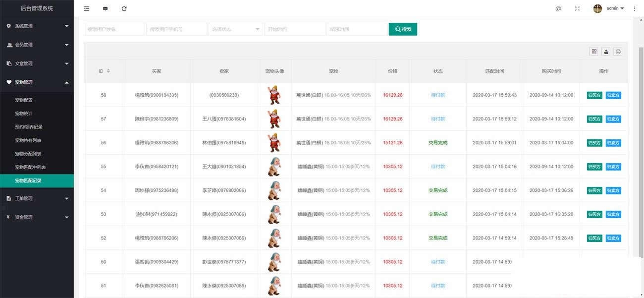Select 预约/领养记录 sidebar item

[29, 127]
